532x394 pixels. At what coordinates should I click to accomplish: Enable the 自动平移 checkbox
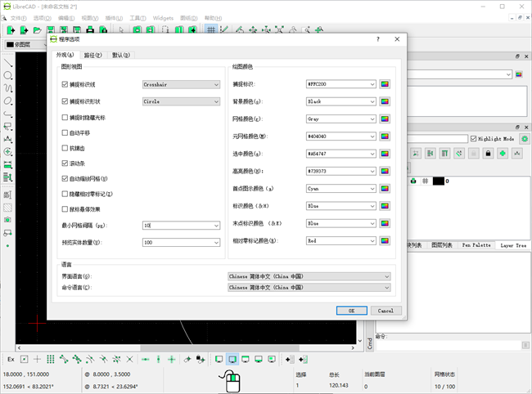click(65, 132)
